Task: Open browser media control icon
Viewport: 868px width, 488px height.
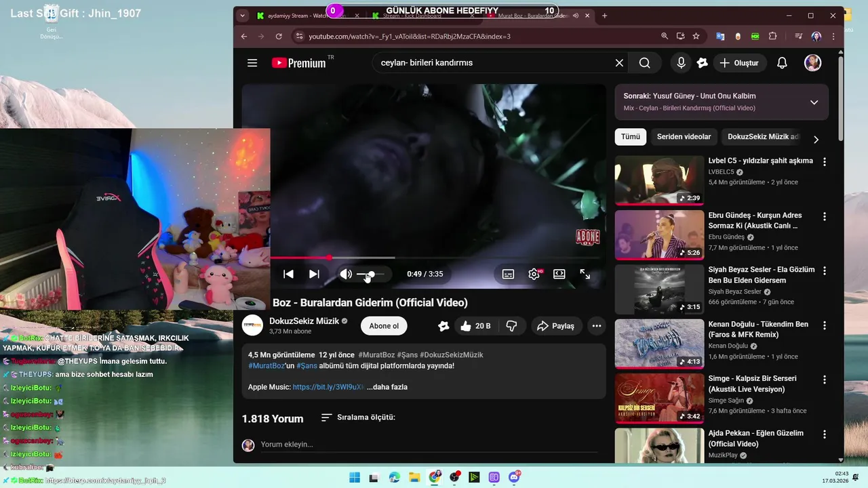Action: click(799, 36)
